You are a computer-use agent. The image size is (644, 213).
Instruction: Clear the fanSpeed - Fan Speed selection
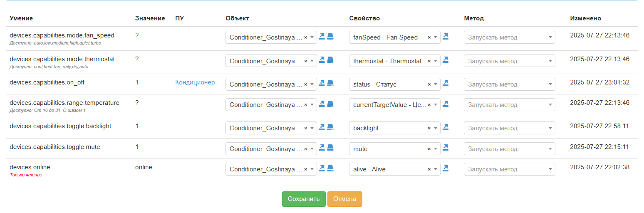[x=429, y=37]
